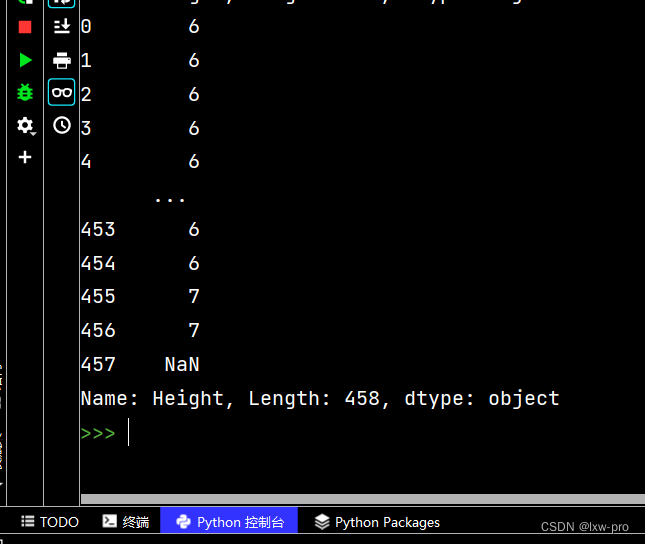The image size is (645, 544).
Task: Toggle Show Variables glasses icon
Action: pos(62,92)
